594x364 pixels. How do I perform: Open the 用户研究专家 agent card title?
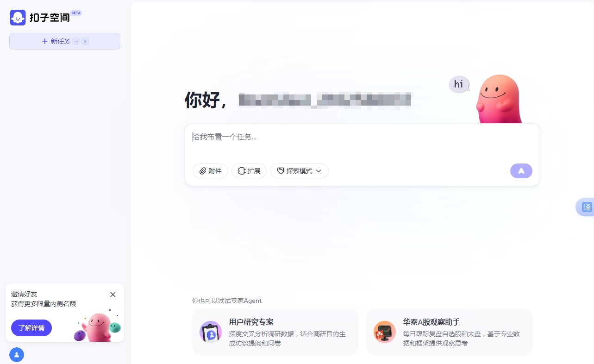pos(251,322)
